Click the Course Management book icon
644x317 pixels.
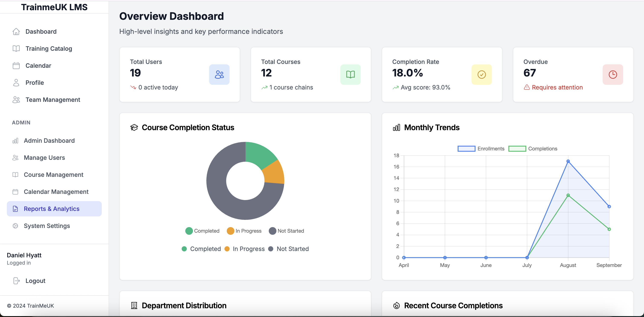coord(15,174)
